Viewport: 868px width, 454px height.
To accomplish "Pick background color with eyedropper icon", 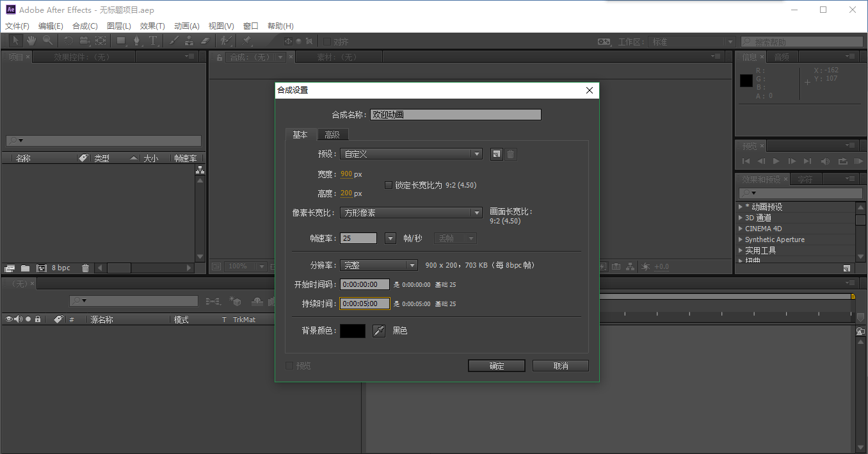I will tap(379, 330).
